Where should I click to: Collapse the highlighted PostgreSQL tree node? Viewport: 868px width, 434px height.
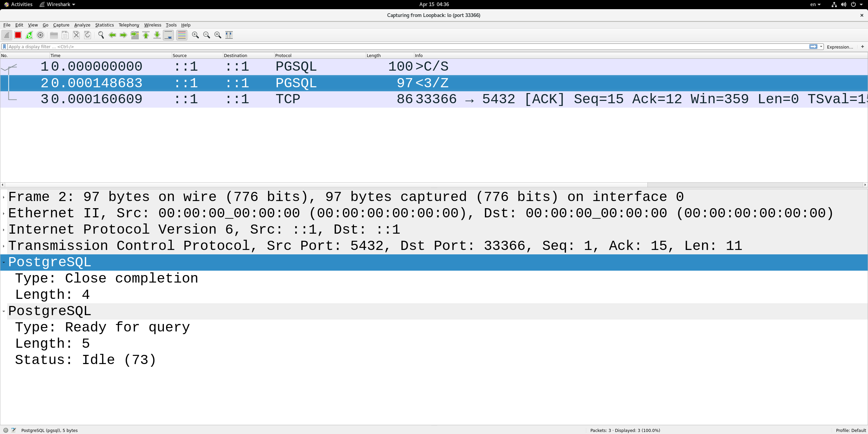click(4, 262)
